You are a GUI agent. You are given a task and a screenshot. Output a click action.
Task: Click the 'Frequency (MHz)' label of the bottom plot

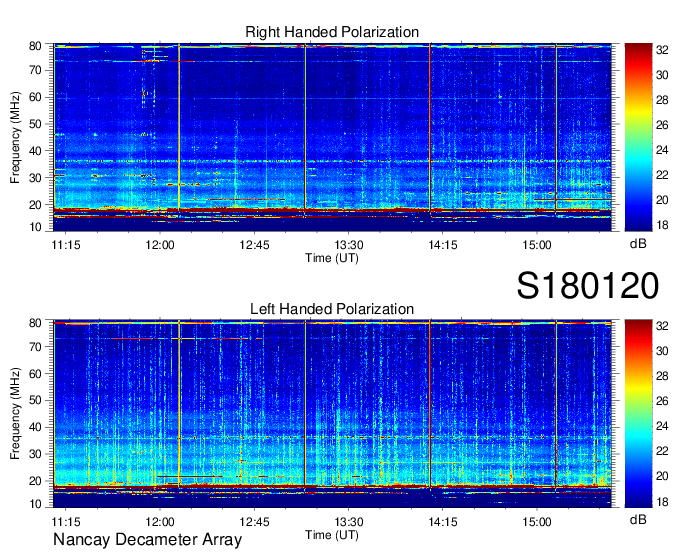[x=15, y=414]
